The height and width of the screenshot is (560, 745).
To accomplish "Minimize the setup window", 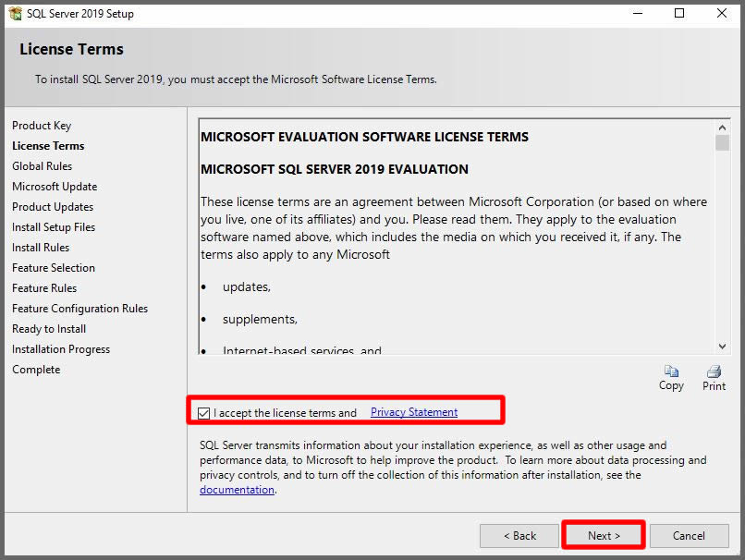I will tap(637, 14).
